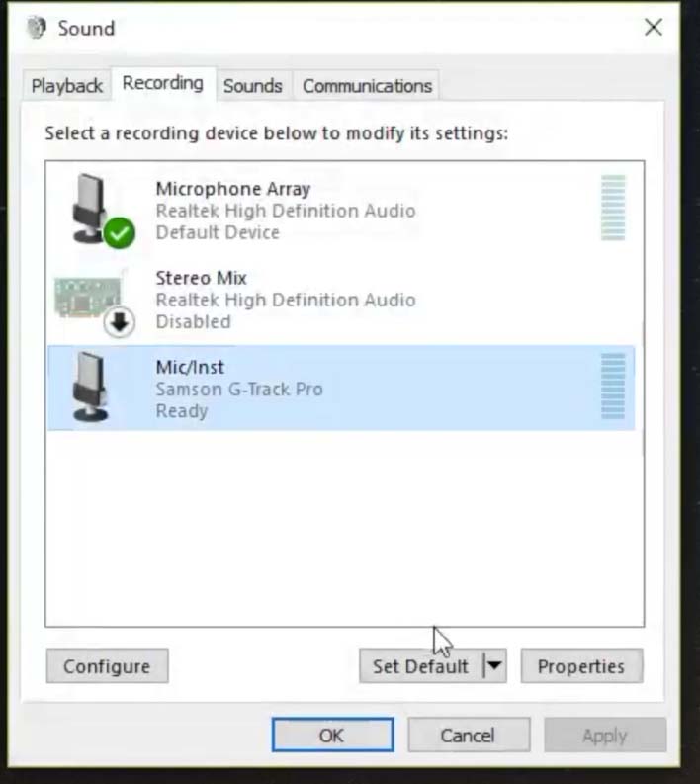Click the green default-device checkmark badge
Viewport: 700px width, 784px height.
coord(120,232)
